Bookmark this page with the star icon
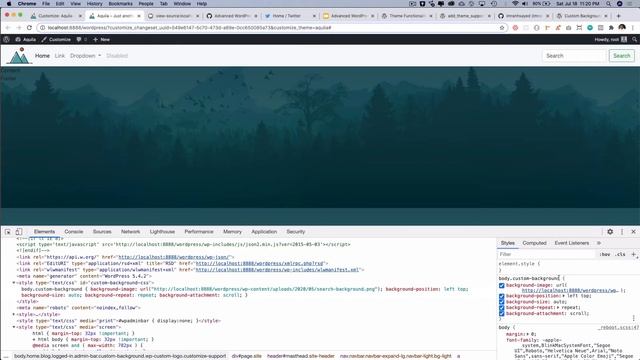 502,27
